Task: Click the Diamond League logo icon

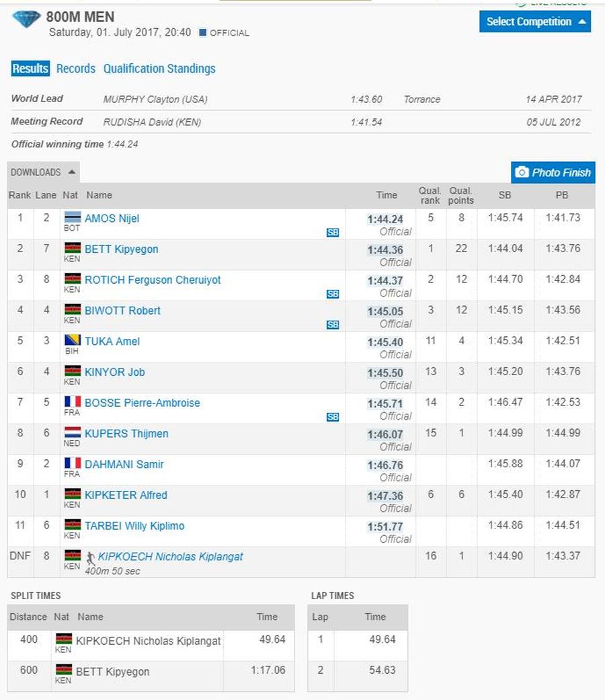Action: (x=26, y=19)
